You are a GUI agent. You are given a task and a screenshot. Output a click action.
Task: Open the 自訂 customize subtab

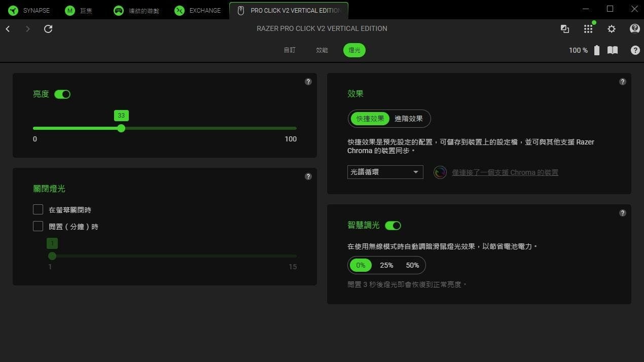(x=290, y=50)
